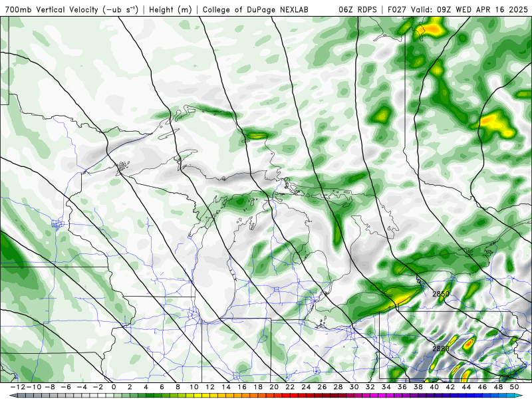The height and width of the screenshot is (399, 532).
Task: Click the '2' value on color scale
Action: tap(130, 387)
